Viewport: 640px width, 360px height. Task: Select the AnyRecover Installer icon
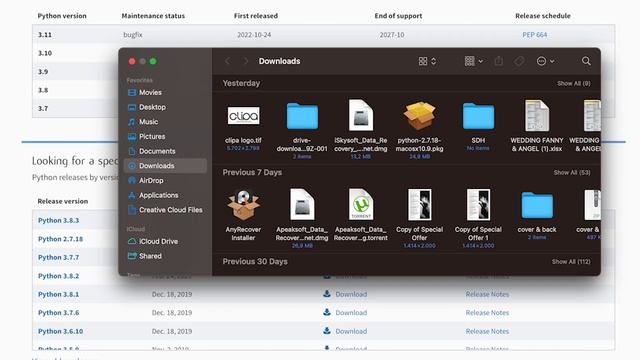coord(243,205)
